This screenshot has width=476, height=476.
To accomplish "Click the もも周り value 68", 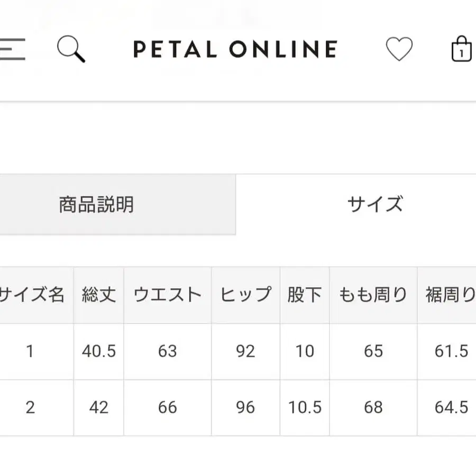I will [x=373, y=407].
